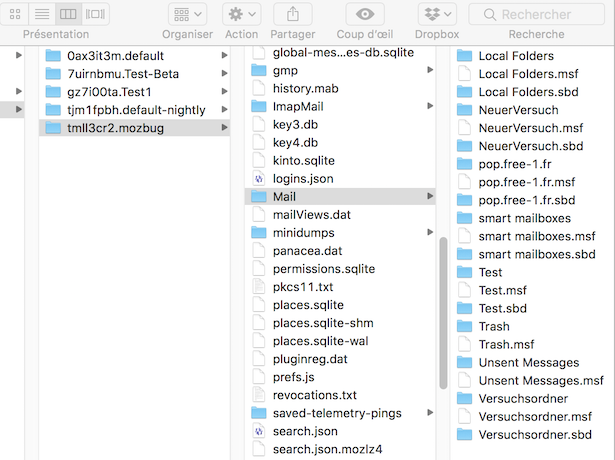Open the Dropbox toolbar menu
Image resolution: width=615 pixels, height=460 pixels.
[x=437, y=14]
